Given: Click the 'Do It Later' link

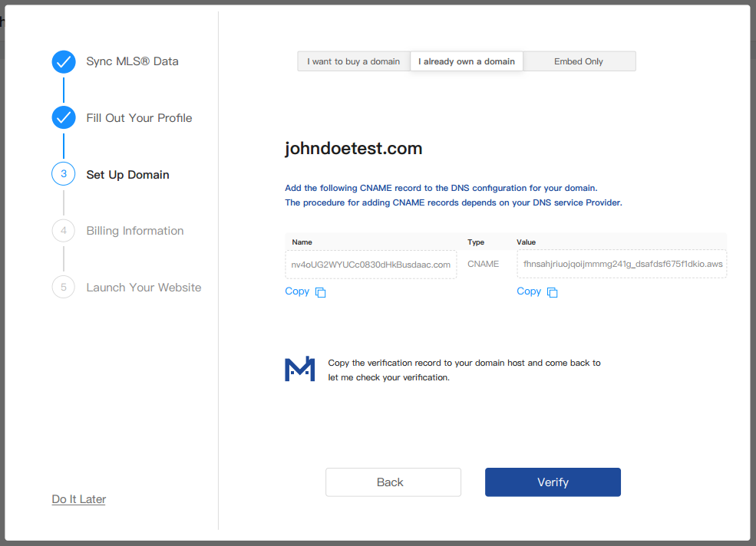Looking at the screenshot, I should (x=79, y=499).
